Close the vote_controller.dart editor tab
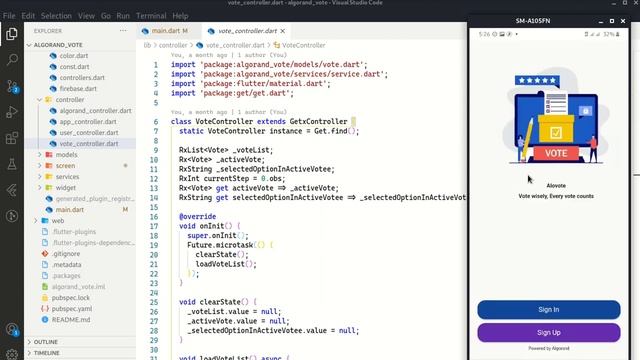 pyautogui.click(x=282, y=31)
